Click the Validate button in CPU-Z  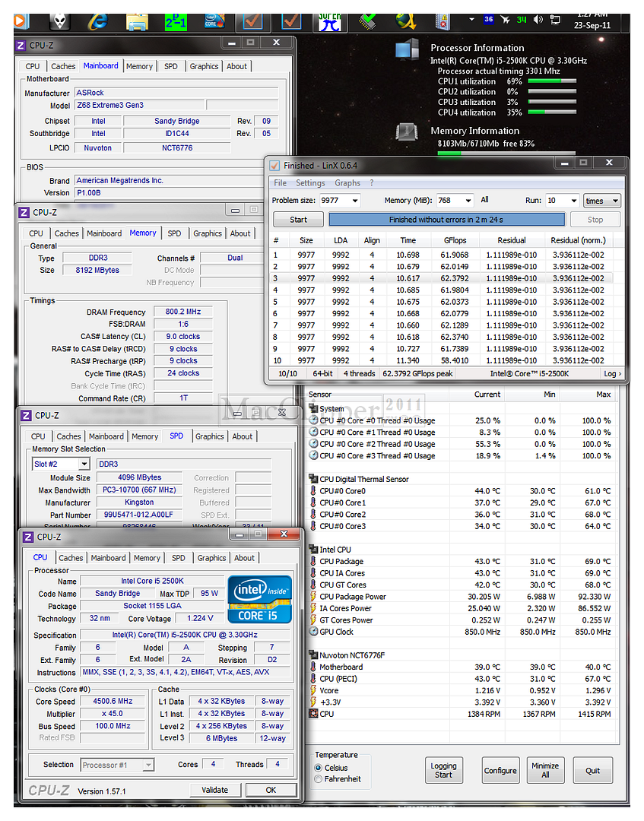coord(215,790)
